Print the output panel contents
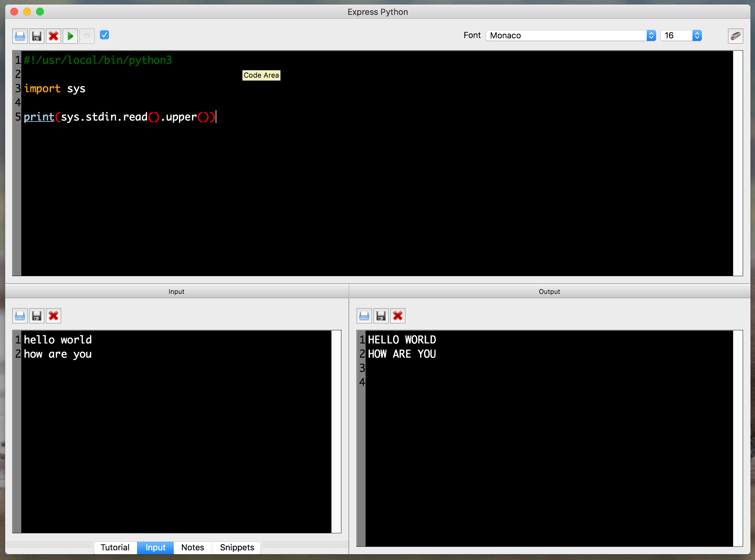Viewport: 755px width, 560px height. [364, 315]
